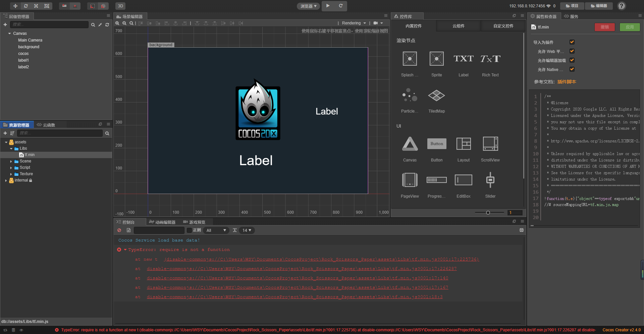Screen dimensions: 644x334
Task: Select the scale tool in top toolbar
Action: (x=36, y=6)
